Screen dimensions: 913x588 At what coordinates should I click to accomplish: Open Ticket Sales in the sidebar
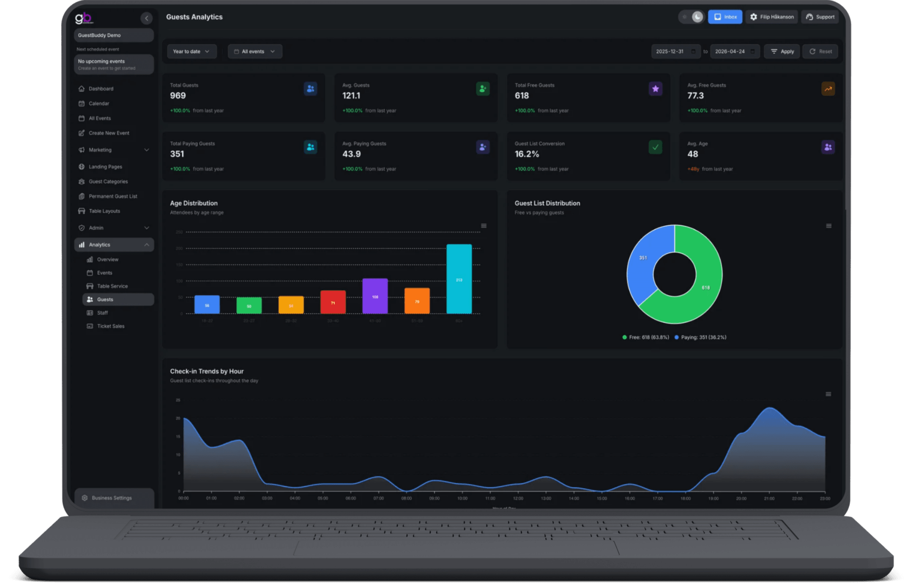tap(110, 326)
